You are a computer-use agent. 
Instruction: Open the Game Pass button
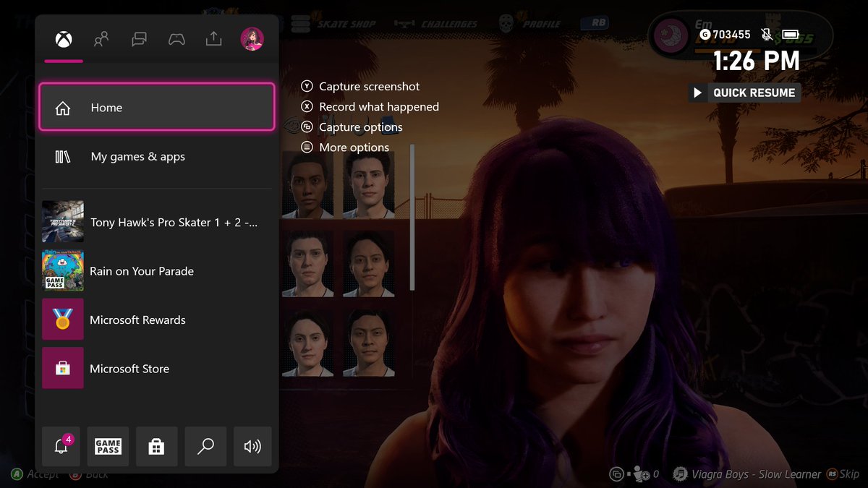pos(108,446)
